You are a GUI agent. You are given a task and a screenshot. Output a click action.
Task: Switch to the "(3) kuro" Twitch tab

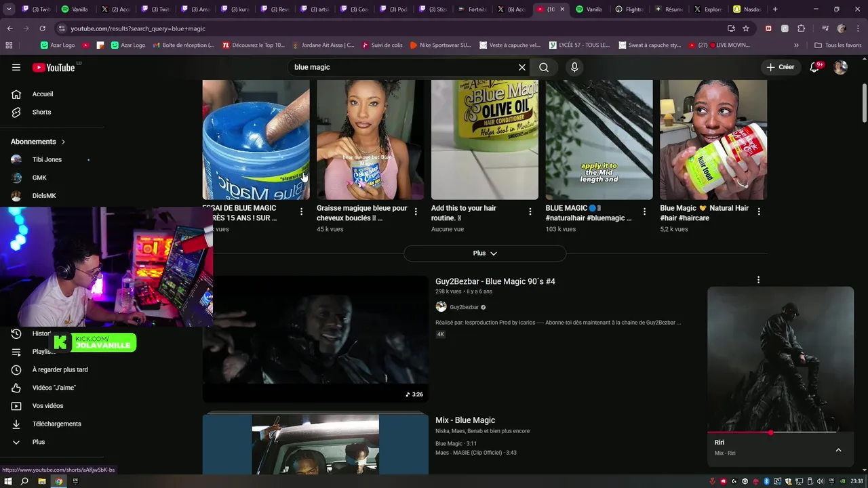[234, 9]
